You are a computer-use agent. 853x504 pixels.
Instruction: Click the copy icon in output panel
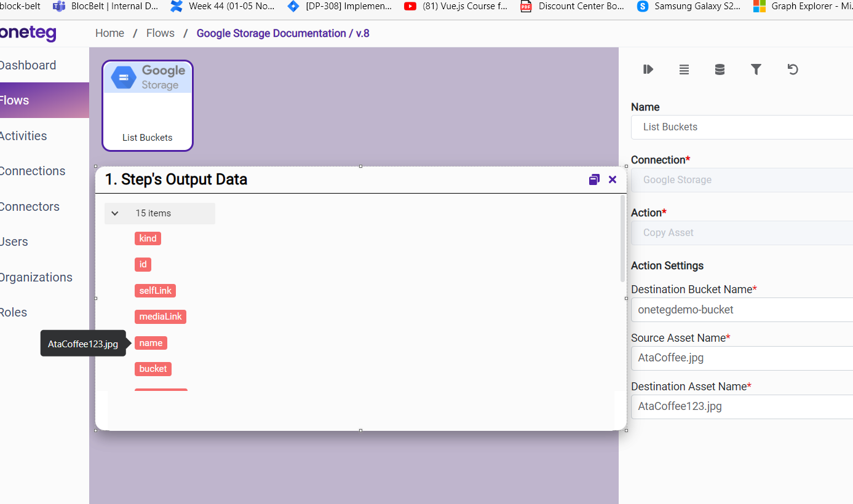(x=594, y=179)
